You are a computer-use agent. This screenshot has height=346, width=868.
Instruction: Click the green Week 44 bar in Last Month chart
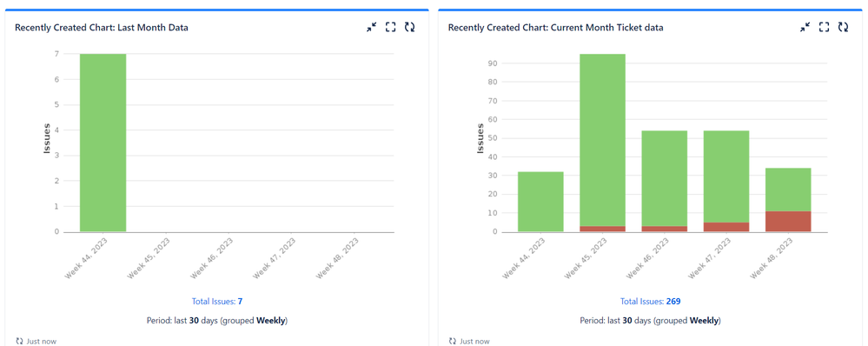[103, 143]
